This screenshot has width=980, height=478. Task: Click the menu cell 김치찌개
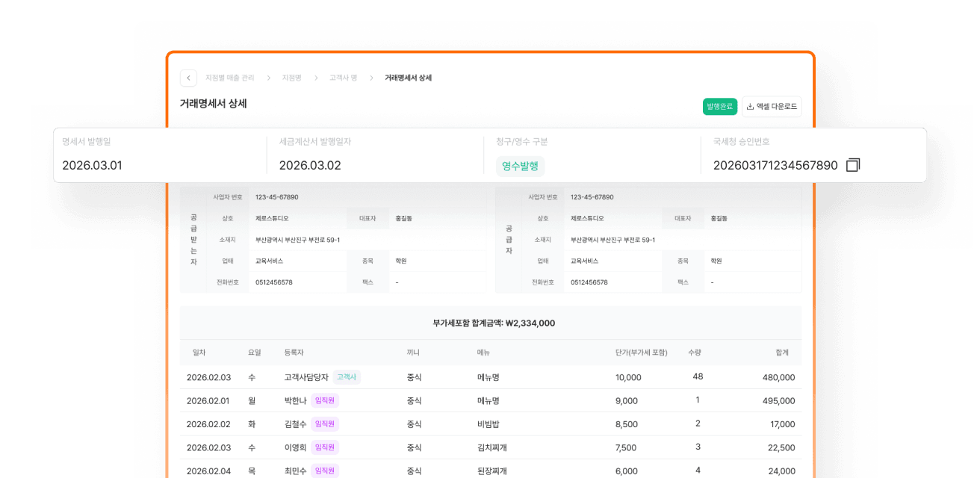tap(492, 447)
